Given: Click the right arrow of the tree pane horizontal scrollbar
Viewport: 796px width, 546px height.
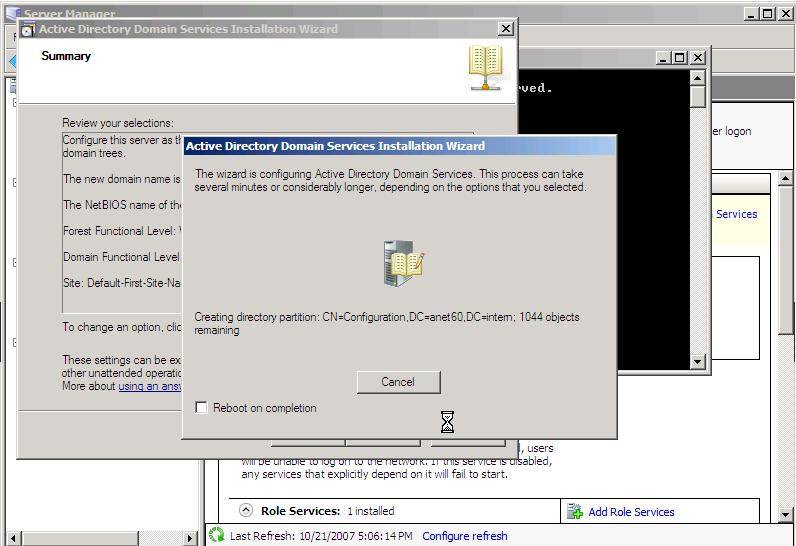Looking at the screenshot, I should [x=190, y=538].
